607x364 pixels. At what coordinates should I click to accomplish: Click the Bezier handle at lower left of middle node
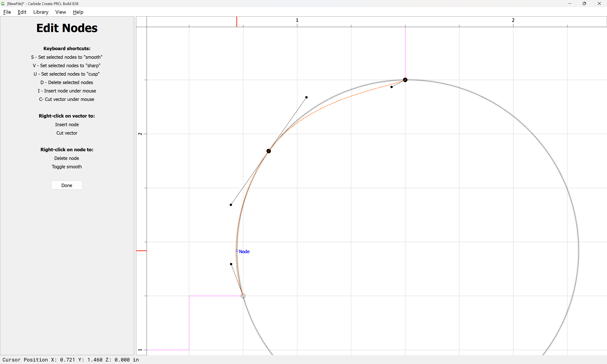click(x=231, y=205)
